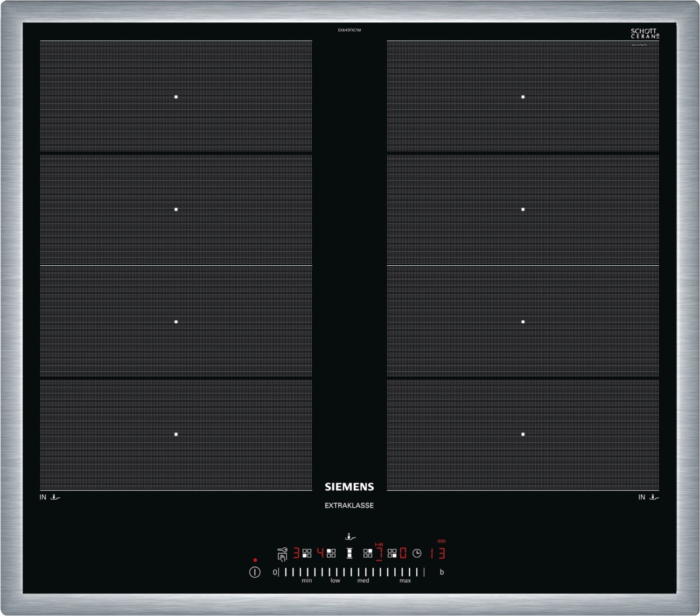Tap the red 'min' timer unit label
The width and height of the screenshot is (700, 616).
441,541
